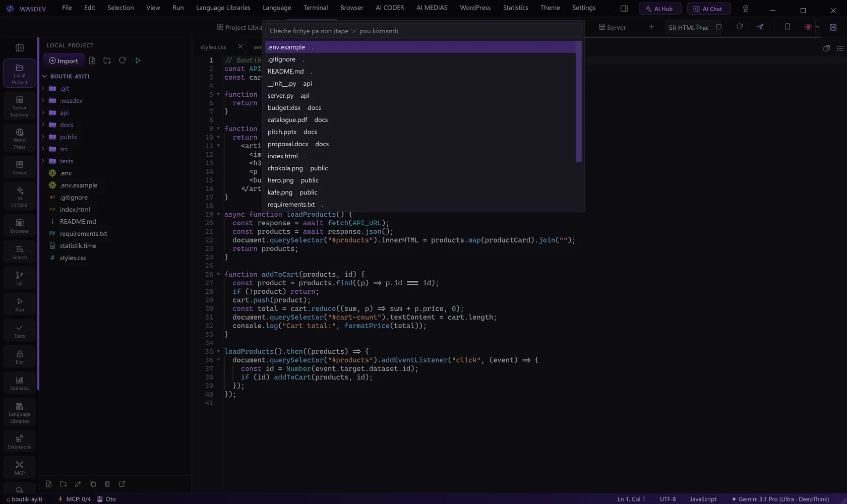Screen dimensions: 847x504
Task: Open the Theme menu
Action: click(x=550, y=8)
